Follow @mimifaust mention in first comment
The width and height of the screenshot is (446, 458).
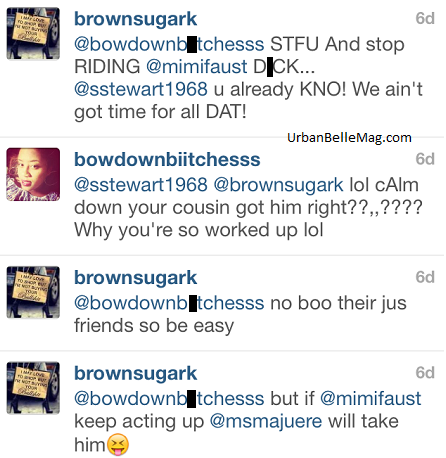point(197,66)
